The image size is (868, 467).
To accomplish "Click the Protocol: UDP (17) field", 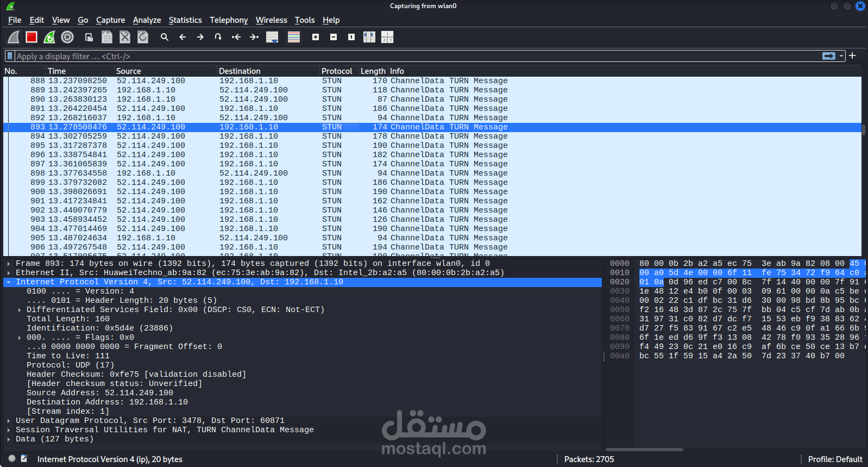I will click(70, 365).
